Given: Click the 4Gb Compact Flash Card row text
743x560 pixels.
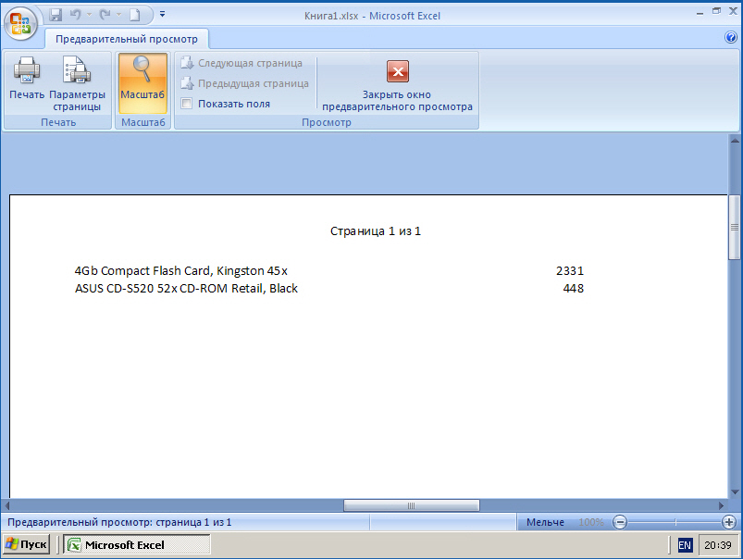Looking at the screenshot, I should 181,271.
